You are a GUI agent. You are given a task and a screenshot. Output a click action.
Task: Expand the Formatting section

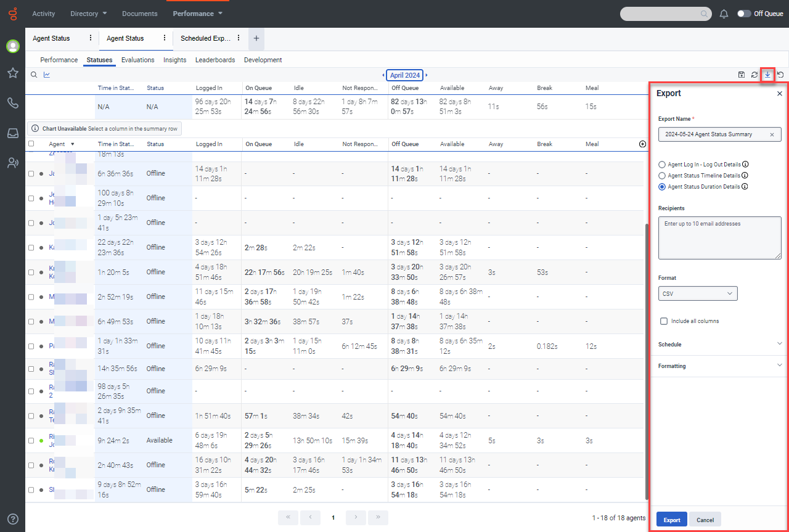tap(719, 366)
